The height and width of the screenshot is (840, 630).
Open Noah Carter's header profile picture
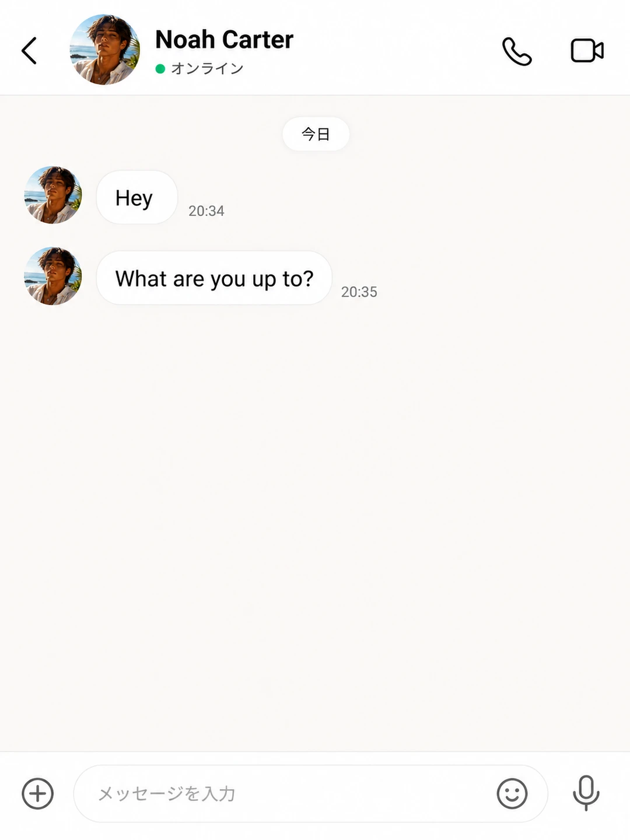[x=104, y=50]
